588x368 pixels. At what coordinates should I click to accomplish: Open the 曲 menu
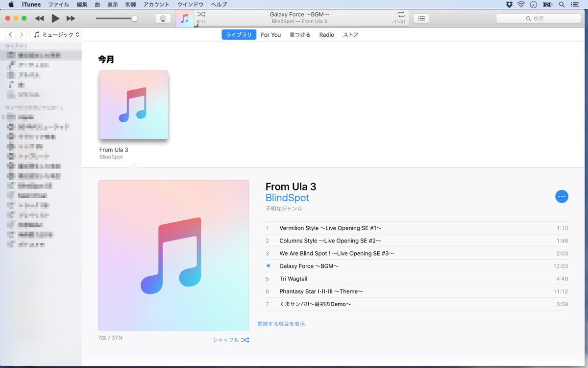(x=98, y=4)
